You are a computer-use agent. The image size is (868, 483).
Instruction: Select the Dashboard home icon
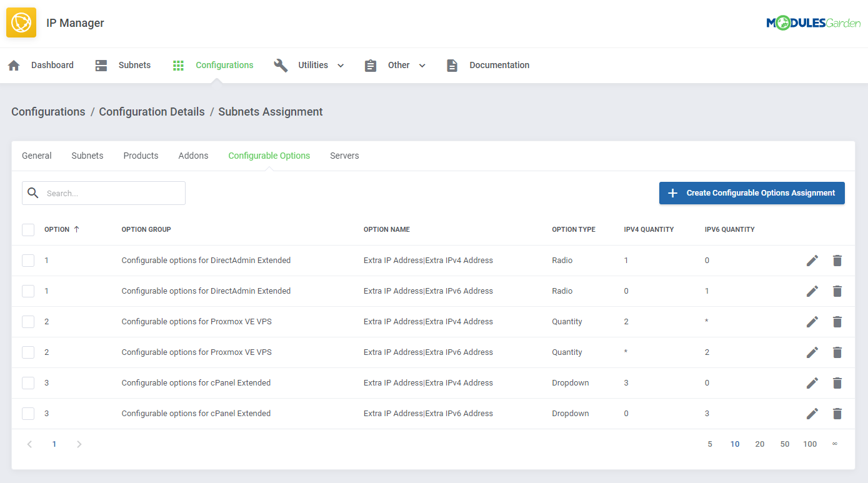click(14, 64)
